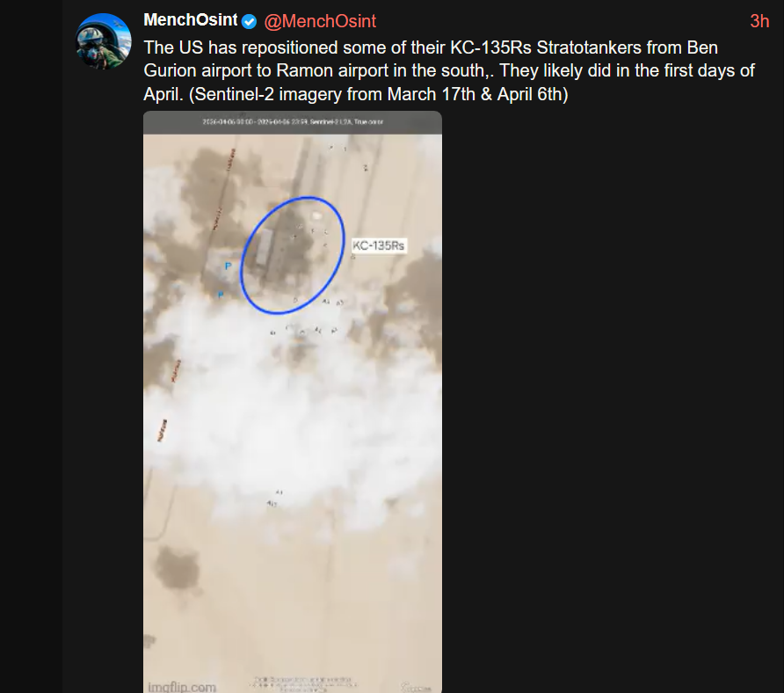The height and width of the screenshot is (693, 784).
Task: Open the 3h timestamp permalink
Action: pos(759,21)
